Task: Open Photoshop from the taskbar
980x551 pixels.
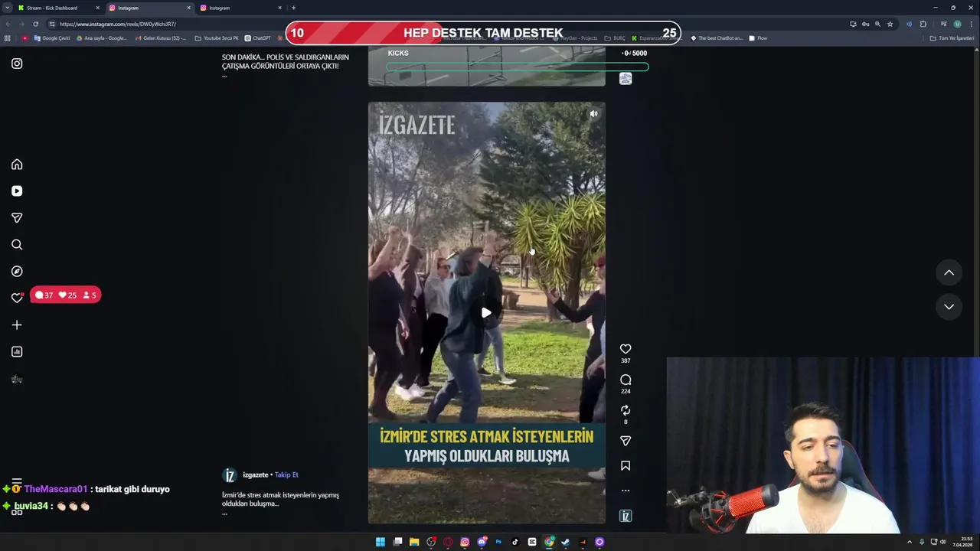Action: click(x=498, y=542)
